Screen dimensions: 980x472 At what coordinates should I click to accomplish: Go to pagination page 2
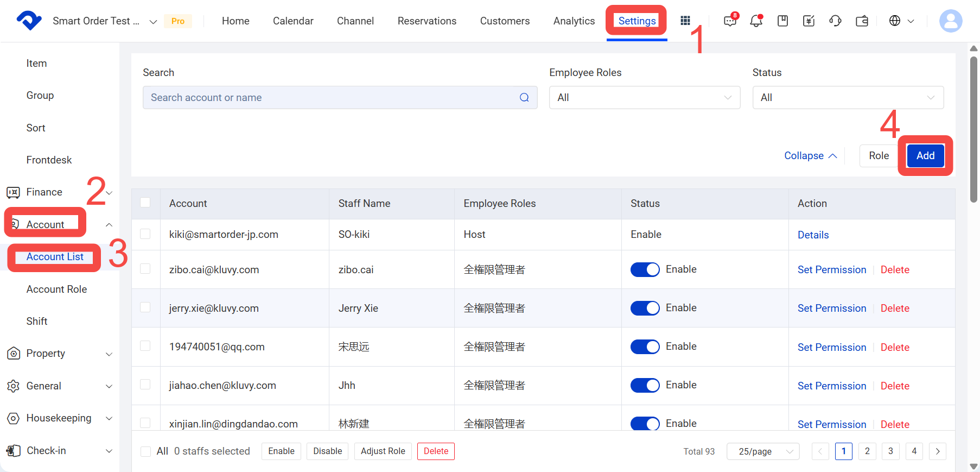pyautogui.click(x=867, y=451)
